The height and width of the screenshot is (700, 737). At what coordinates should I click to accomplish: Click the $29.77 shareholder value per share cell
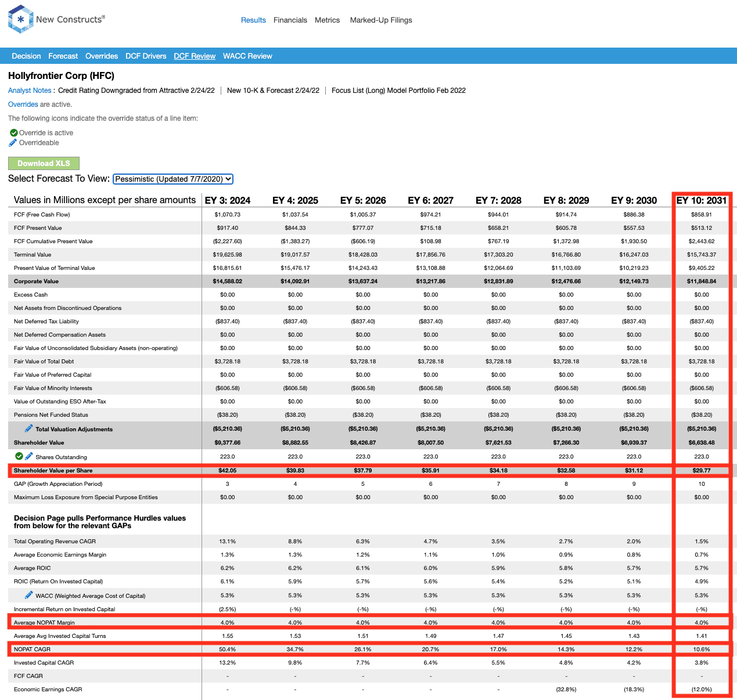click(702, 471)
